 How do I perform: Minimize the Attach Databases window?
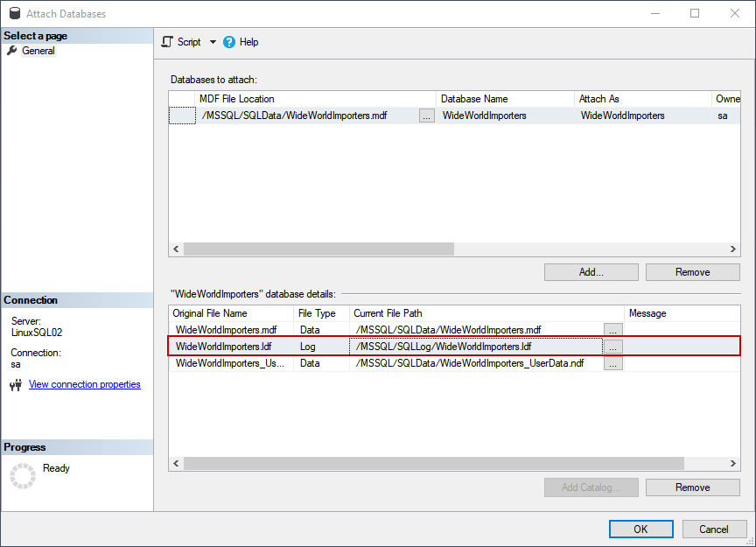[654, 13]
